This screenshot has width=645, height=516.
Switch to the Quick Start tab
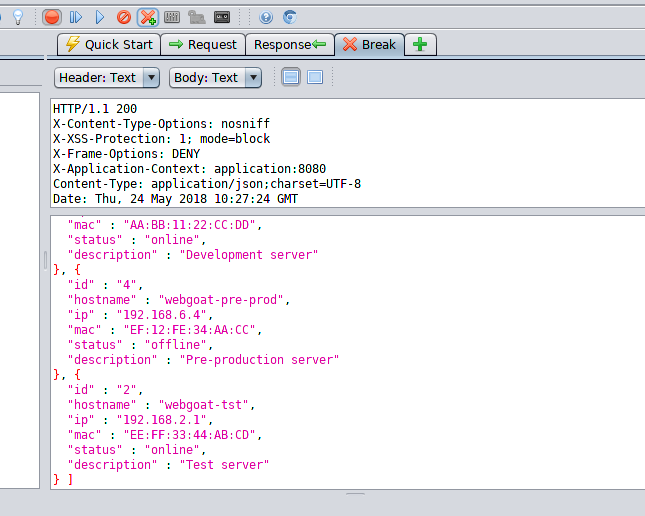coord(108,44)
